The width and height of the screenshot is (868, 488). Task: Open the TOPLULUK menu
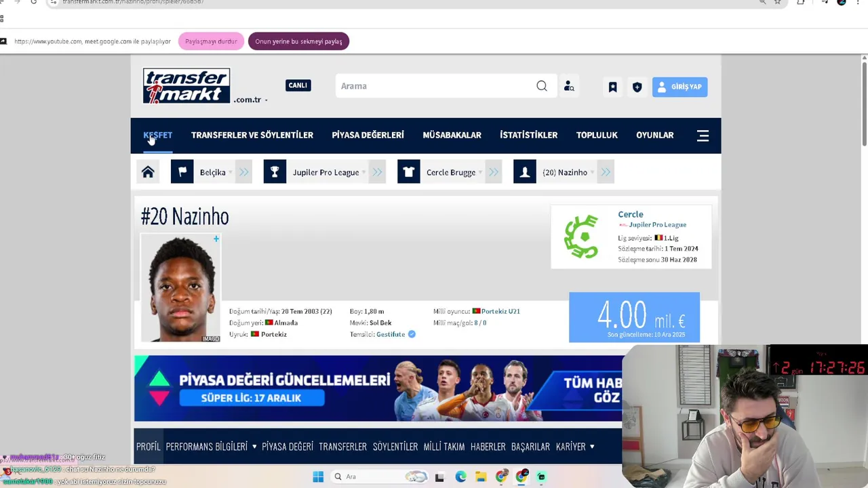click(x=597, y=135)
